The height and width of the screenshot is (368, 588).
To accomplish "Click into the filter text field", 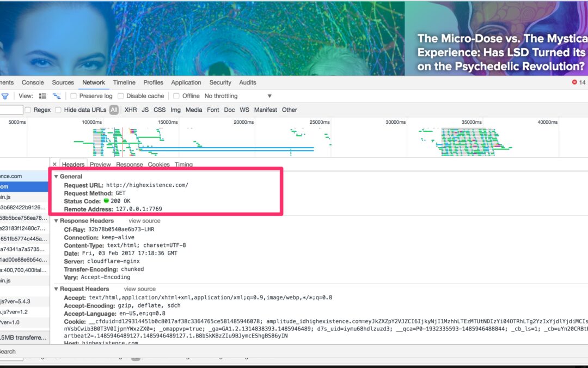I will click(11, 110).
